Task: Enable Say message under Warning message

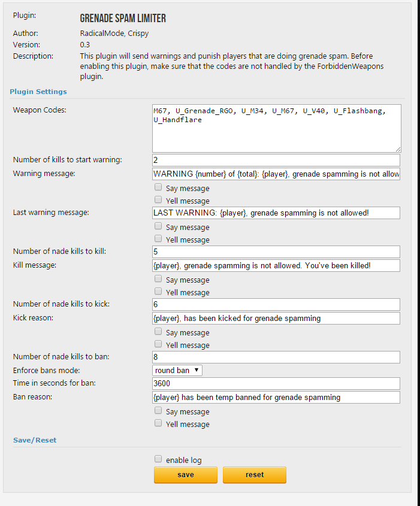Action: [x=158, y=188]
